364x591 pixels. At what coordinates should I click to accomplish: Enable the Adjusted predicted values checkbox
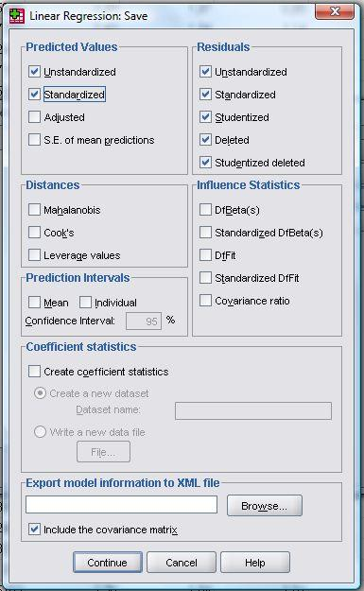click(x=34, y=117)
